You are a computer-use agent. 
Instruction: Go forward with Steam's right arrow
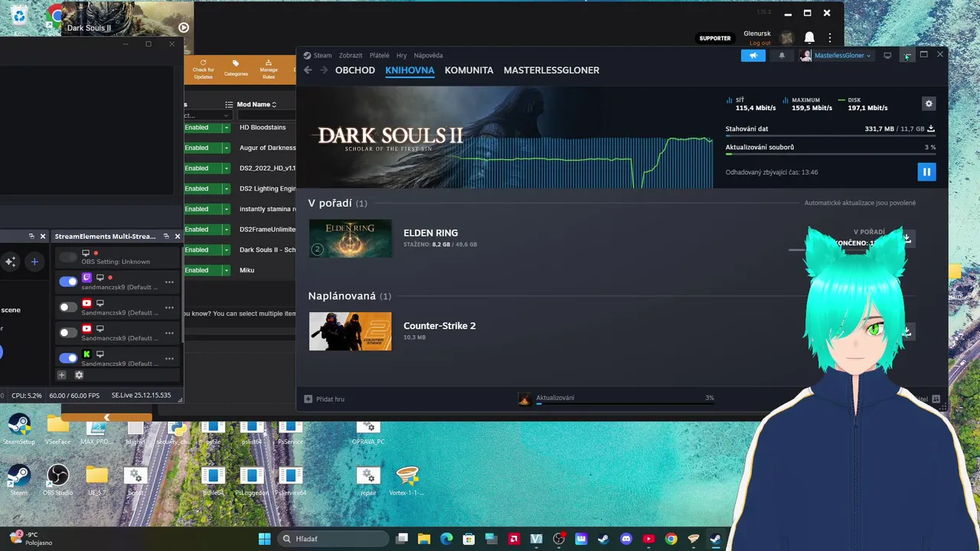click(x=324, y=70)
